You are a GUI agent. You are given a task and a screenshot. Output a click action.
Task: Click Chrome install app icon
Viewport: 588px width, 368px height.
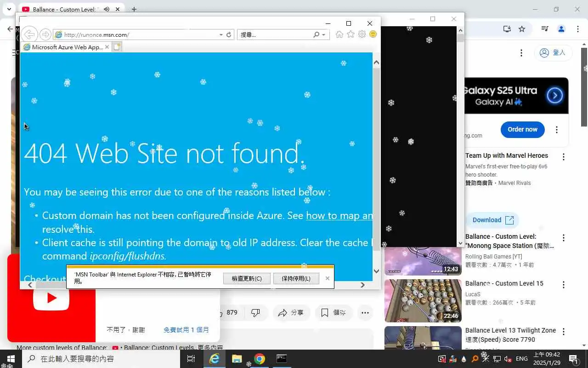[x=507, y=29]
